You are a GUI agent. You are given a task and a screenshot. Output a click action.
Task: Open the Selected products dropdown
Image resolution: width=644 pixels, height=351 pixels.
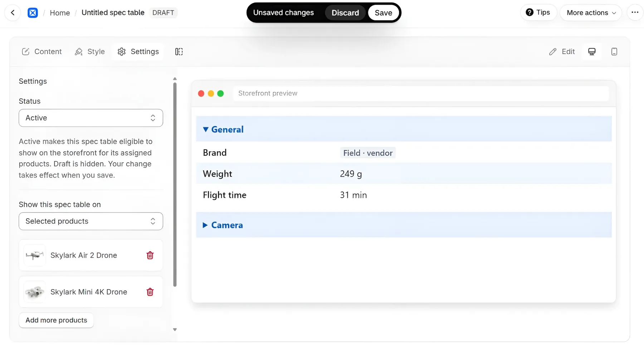click(91, 221)
